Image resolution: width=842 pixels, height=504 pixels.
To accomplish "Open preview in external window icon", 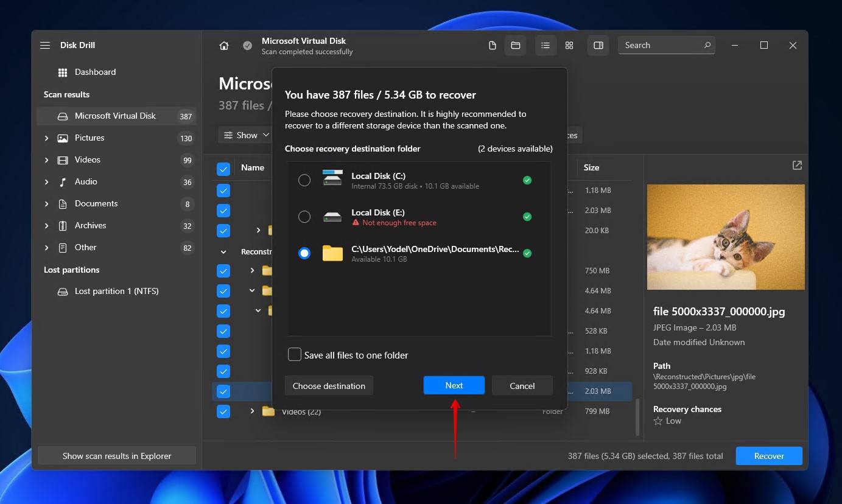I will click(x=797, y=165).
